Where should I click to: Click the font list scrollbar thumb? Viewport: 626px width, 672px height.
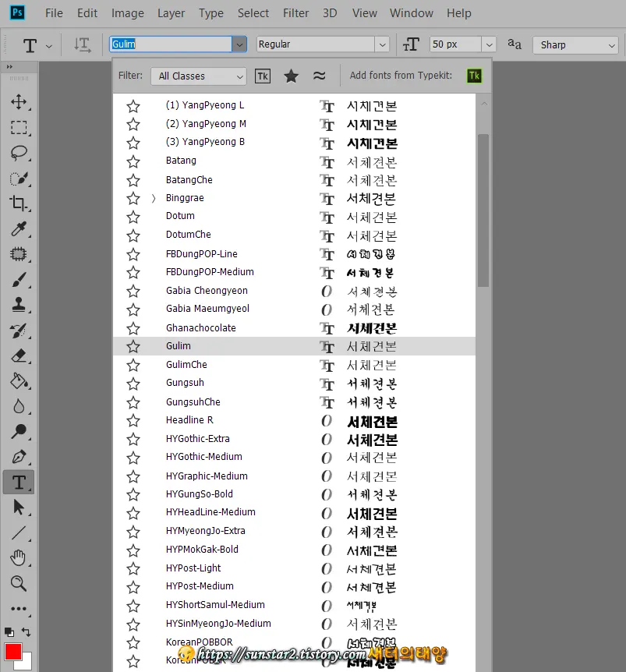coord(483,210)
